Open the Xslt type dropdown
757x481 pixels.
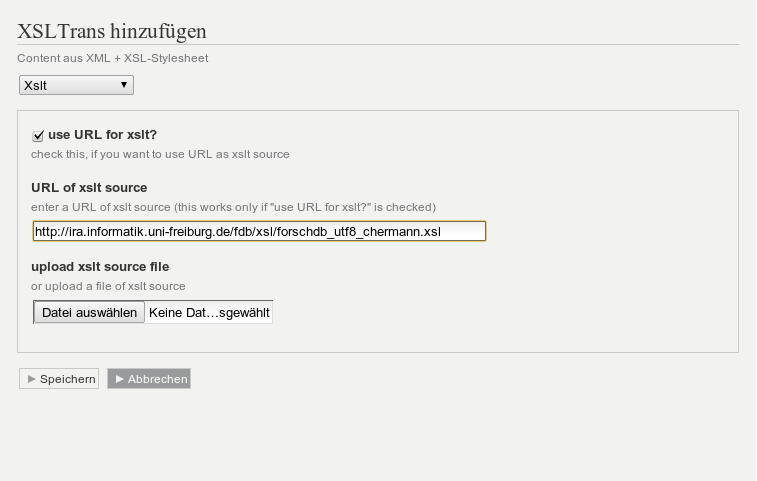[76, 85]
